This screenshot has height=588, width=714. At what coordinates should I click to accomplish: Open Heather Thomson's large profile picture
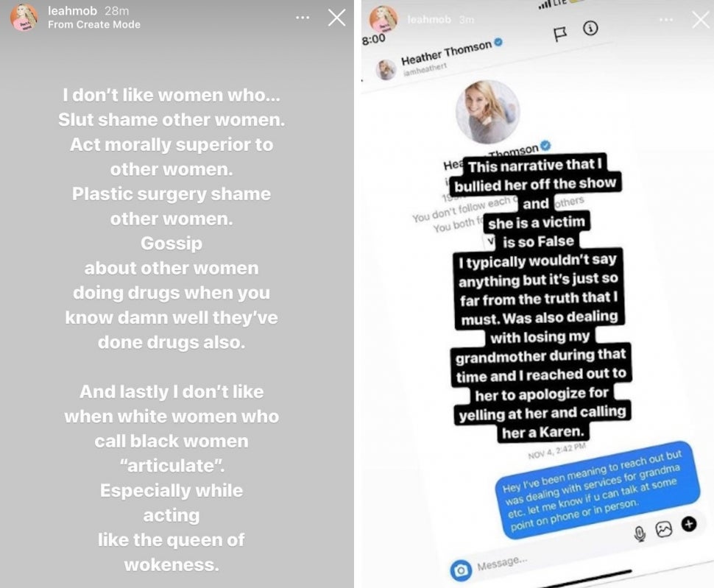[488, 112]
